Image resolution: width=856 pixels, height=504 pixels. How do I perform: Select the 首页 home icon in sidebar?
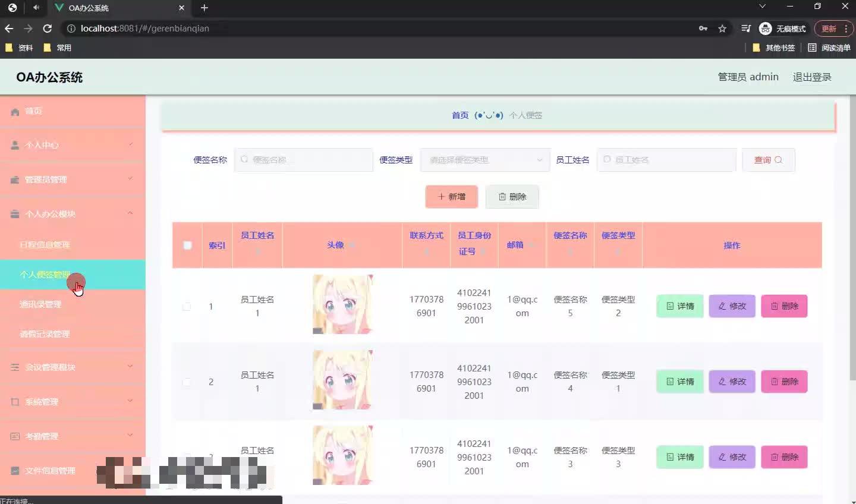click(14, 111)
